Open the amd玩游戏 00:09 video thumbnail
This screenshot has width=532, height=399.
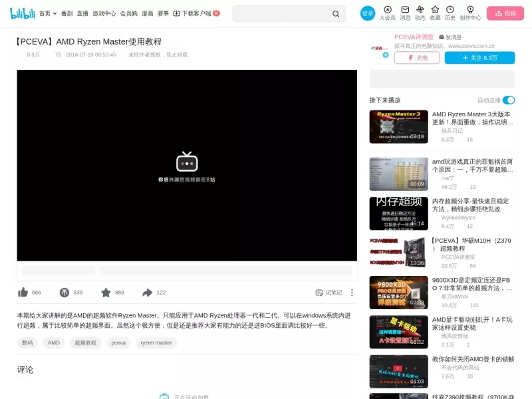coord(398,174)
